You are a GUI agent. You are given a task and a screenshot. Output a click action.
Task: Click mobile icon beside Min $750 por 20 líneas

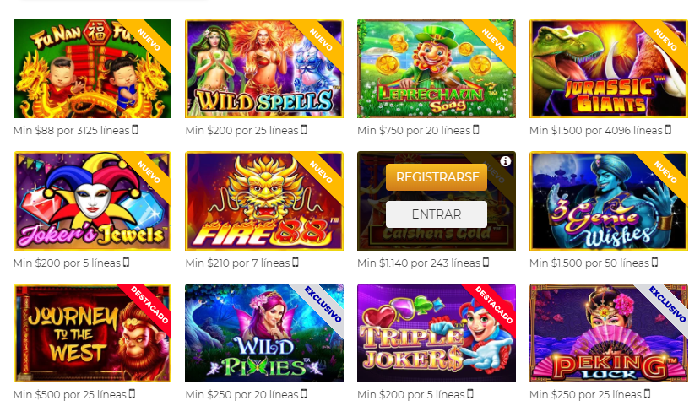(476, 130)
